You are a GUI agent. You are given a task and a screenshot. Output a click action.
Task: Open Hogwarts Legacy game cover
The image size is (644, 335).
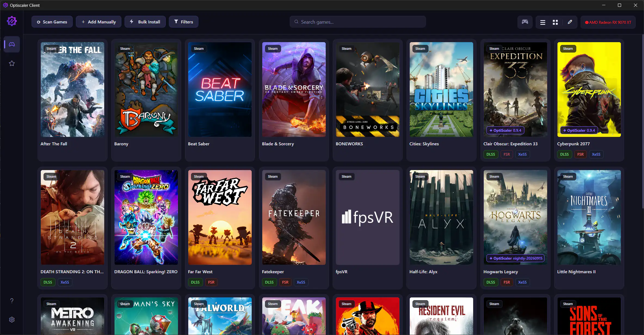click(515, 217)
